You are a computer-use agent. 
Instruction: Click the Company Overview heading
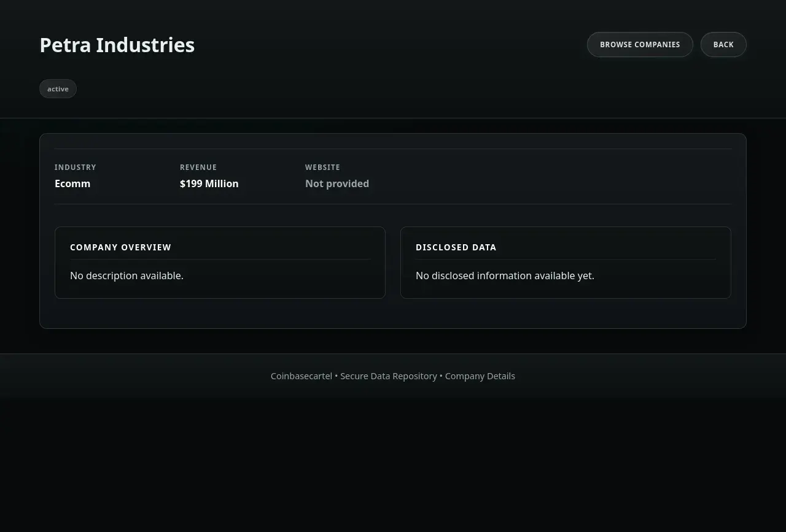tap(120, 247)
